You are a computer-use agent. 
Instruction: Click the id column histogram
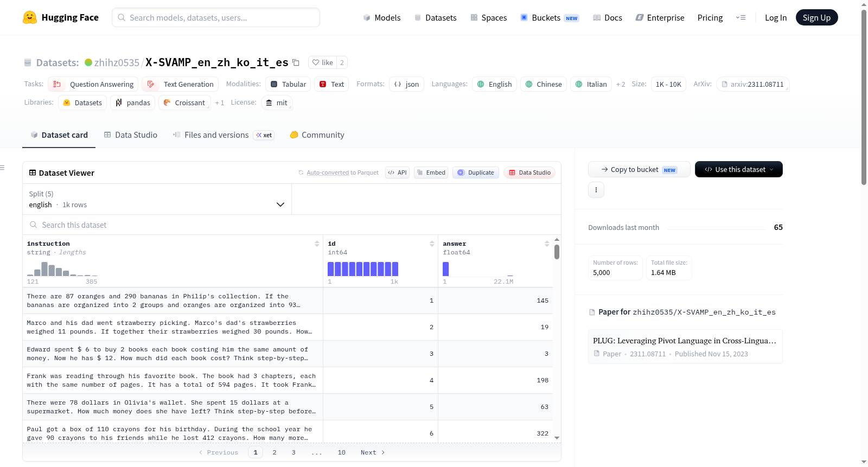(x=363, y=269)
